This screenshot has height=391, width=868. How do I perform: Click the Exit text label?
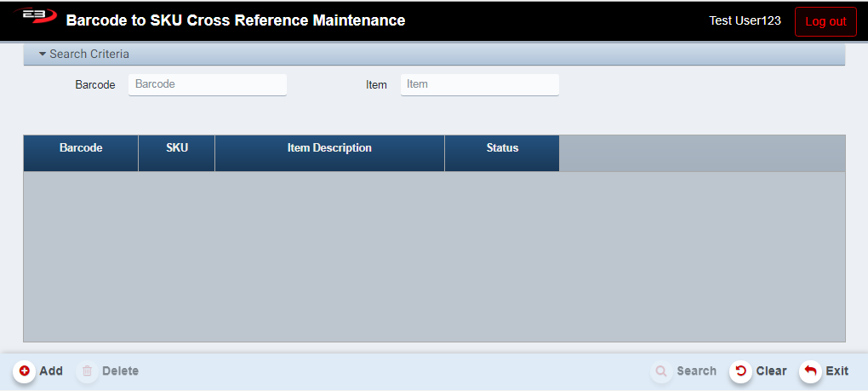[837, 371]
